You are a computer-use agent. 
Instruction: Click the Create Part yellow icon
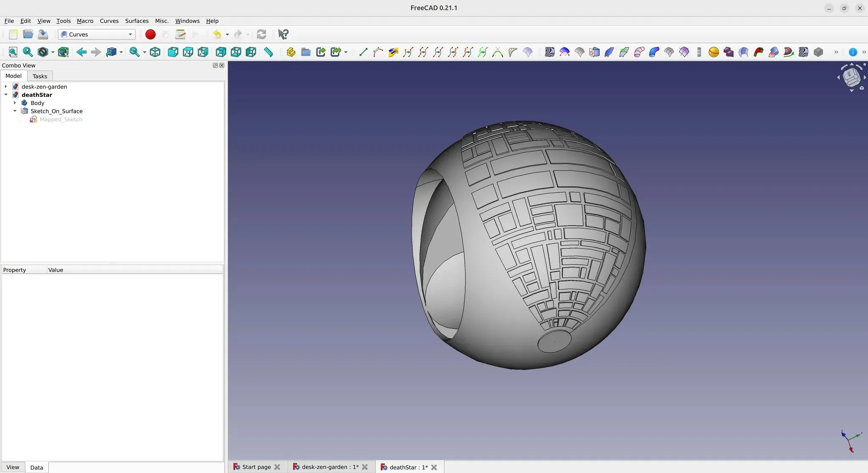click(291, 52)
